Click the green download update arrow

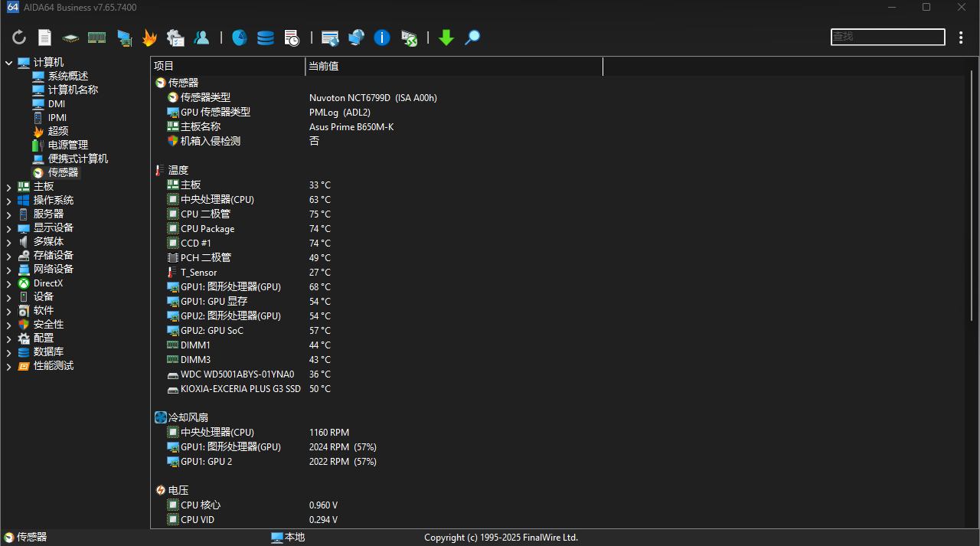pyautogui.click(x=446, y=38)
